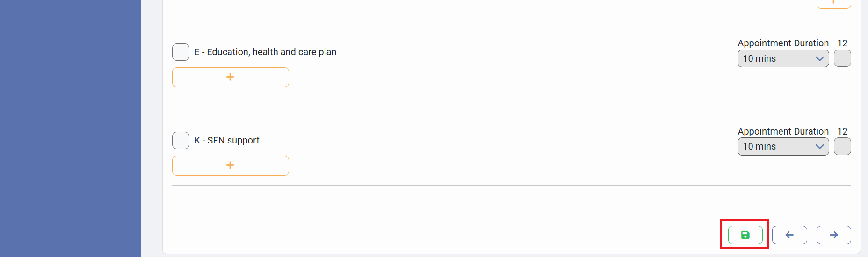Click chevron arrow of Education plan duration dropdown

pyautogui.click(x=819, y=58)
